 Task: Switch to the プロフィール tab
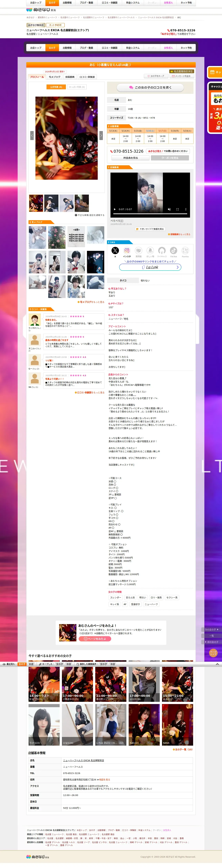37,77
